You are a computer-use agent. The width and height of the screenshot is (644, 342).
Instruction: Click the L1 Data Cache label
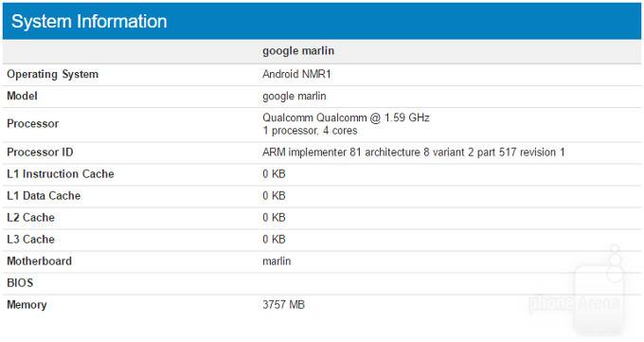tap(44, 196)
